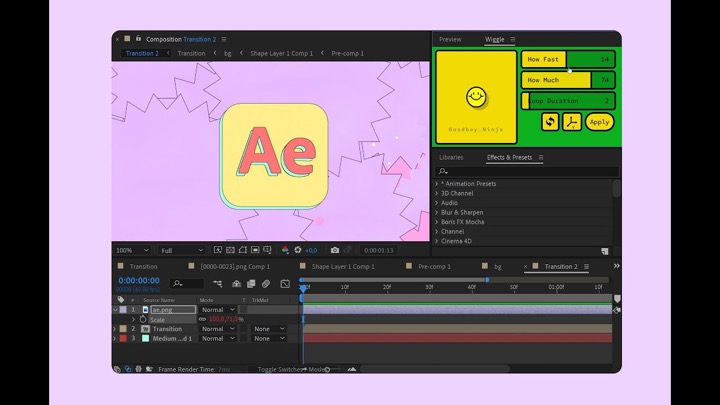
Task: Switch to [0000-0023].png Comp 1 timeline tab
Action: [x=235, y=266]
